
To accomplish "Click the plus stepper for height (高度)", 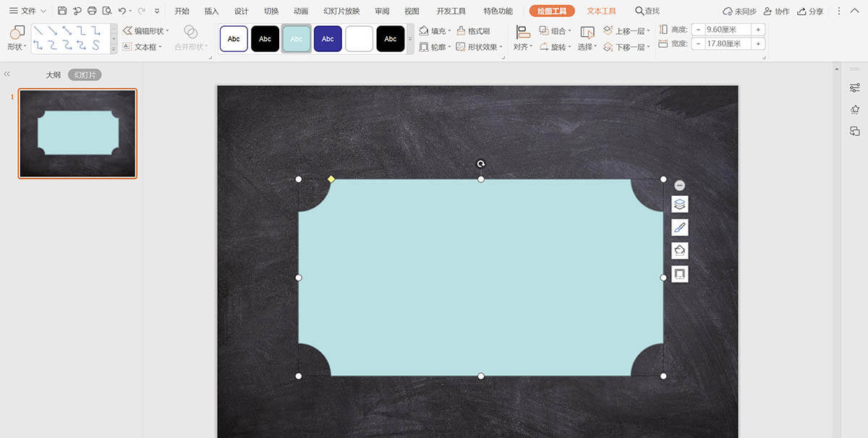I will point(758,30).
